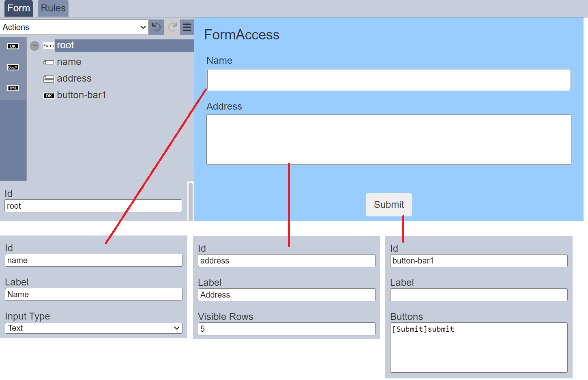Open the Actions dropdown
The height and width of the screenshot is (380, 588).
pos(74,27)
